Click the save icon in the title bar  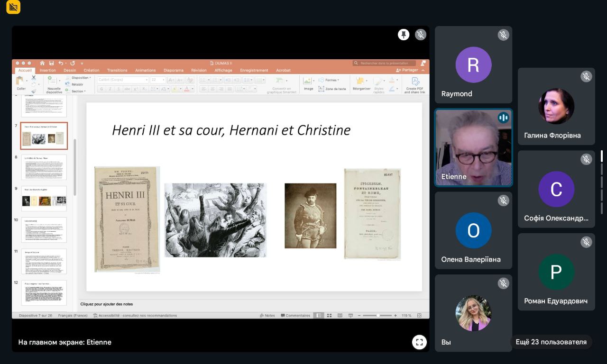tap(51, 63)
